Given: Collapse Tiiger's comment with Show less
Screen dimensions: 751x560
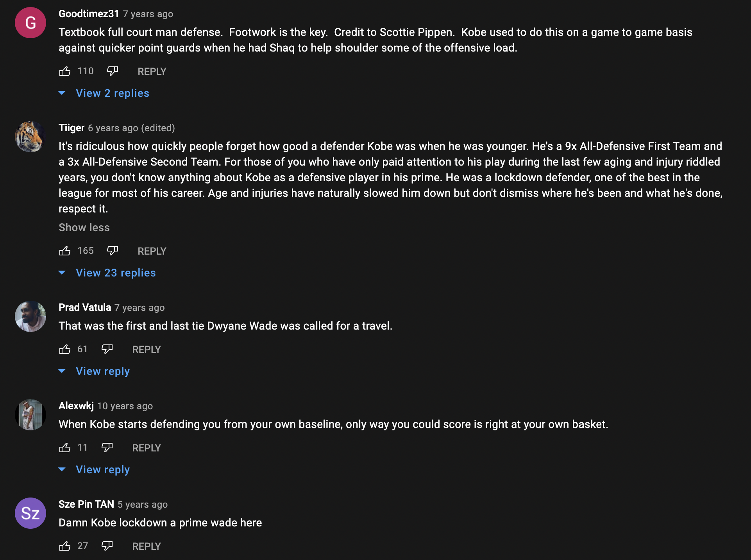Looking at the screenshot, I should pos(84,228).
